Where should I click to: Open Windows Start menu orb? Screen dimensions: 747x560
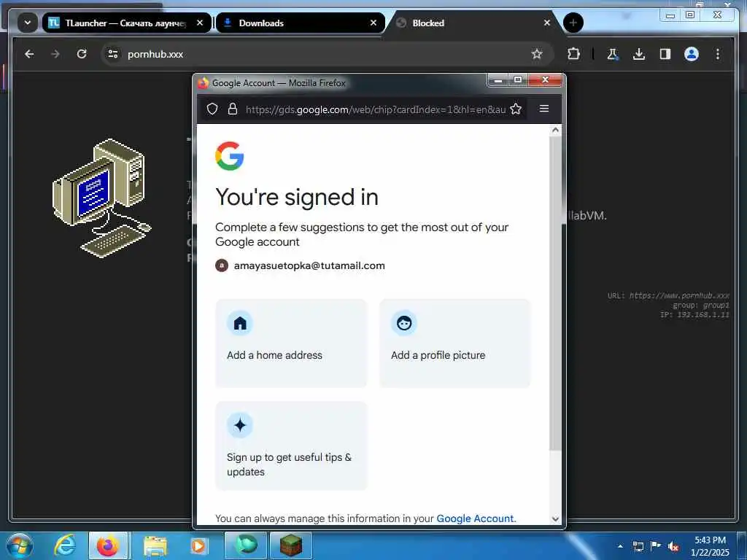[20, 545]
